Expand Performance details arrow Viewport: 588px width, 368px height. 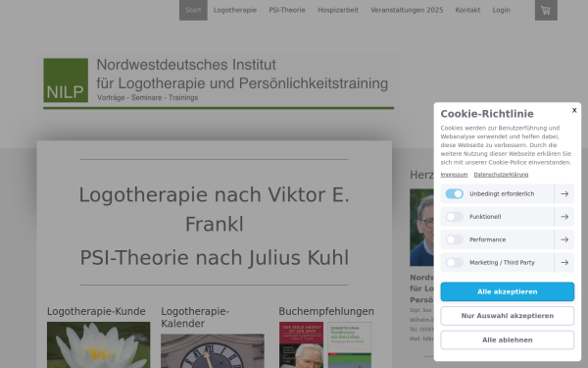564,239
